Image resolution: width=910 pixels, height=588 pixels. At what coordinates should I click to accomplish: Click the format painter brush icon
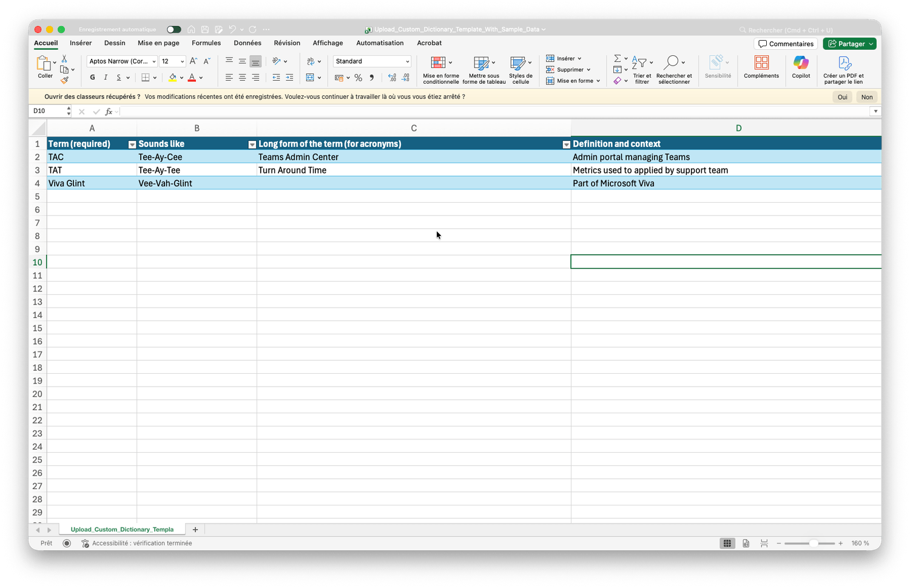pos(64,80)
